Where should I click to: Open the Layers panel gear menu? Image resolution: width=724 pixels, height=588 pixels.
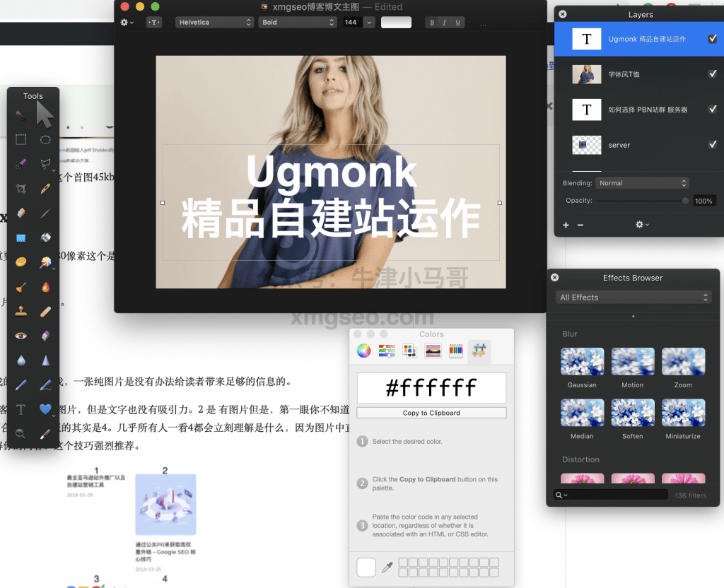(x=642, y=224)
